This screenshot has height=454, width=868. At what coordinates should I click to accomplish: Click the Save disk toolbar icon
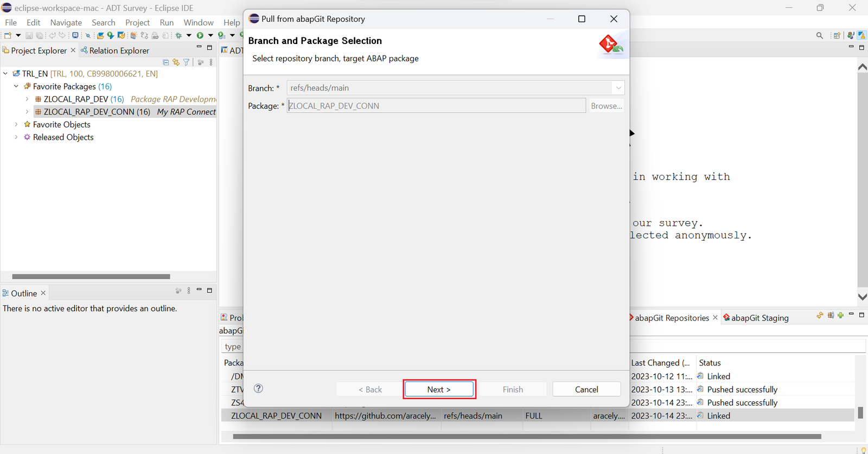pos(29,35)
